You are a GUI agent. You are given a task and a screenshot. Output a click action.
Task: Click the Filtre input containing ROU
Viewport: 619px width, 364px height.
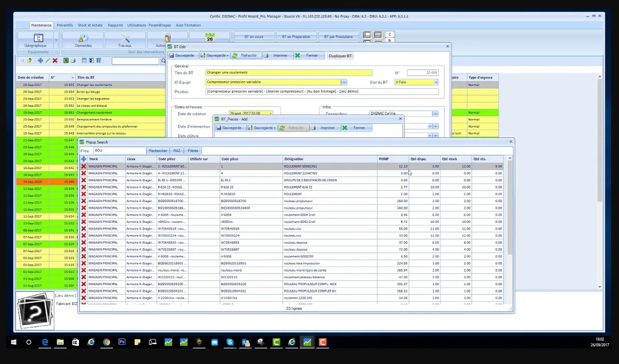coord(119,151)
